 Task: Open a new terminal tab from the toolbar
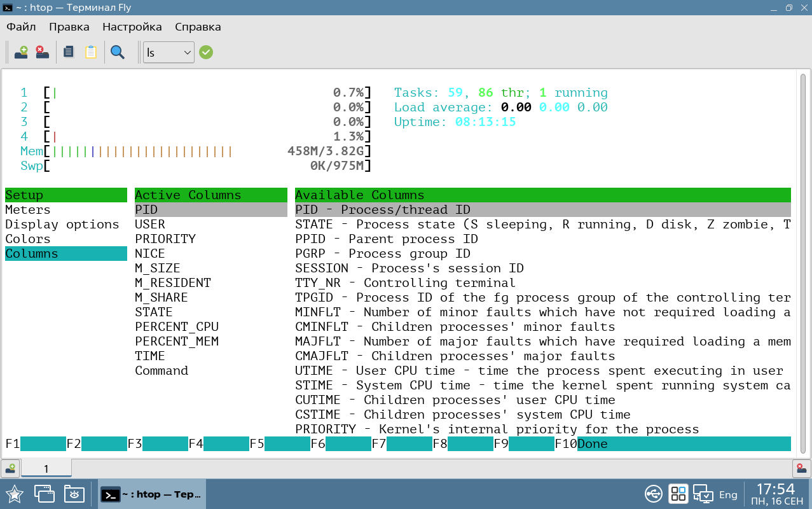[x=21, y=52]
